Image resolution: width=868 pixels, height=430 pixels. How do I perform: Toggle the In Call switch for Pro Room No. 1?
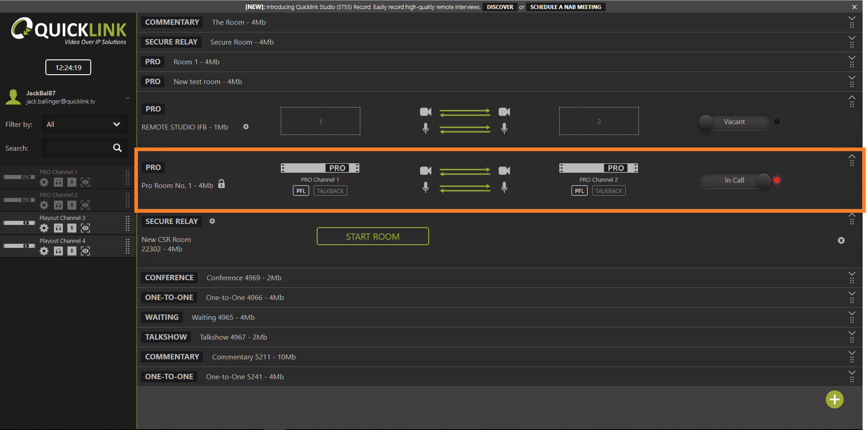tap(735, 180)
